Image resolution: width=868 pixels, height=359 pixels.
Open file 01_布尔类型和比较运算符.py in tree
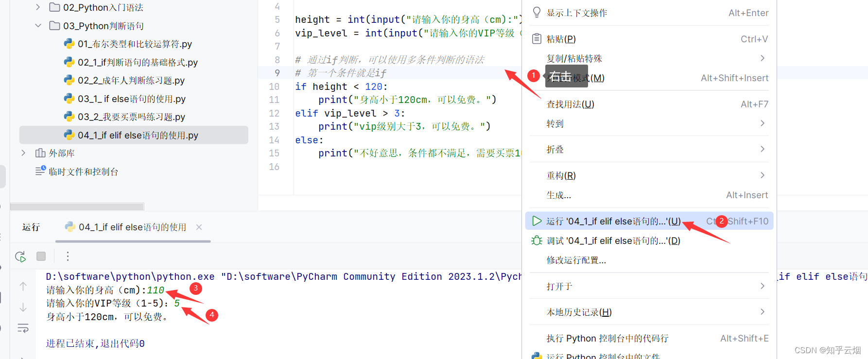tap(135, 44)
